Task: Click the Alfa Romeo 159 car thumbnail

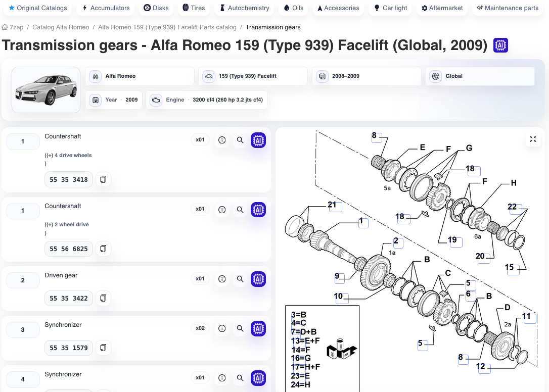Action: point(46,90)
